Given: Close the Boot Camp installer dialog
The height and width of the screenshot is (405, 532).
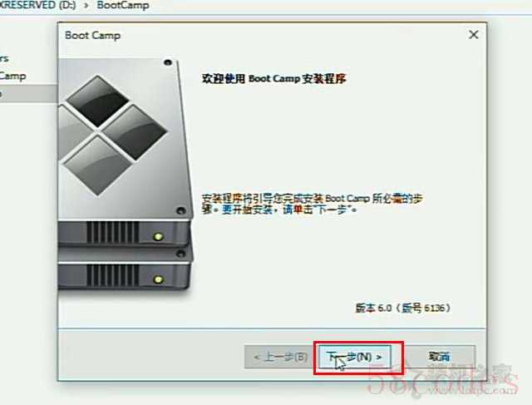Looking at the screenshot, I should pos(474,35).
